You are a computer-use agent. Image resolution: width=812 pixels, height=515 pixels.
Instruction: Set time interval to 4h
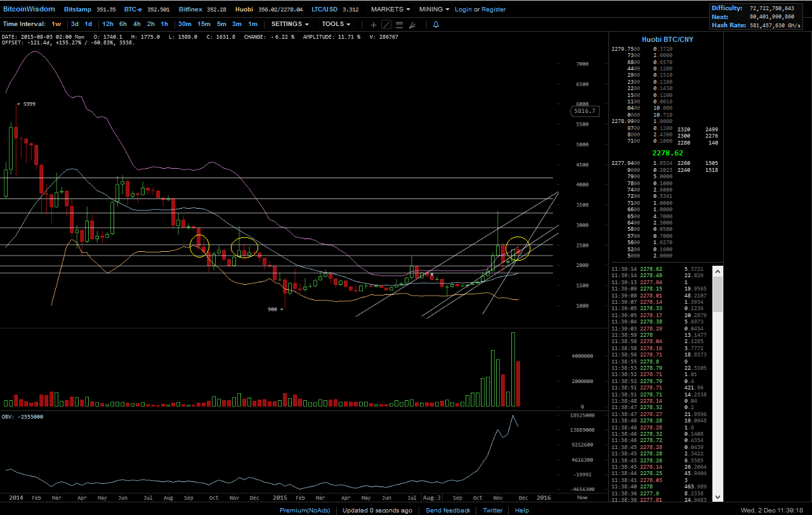pos(137,24)
